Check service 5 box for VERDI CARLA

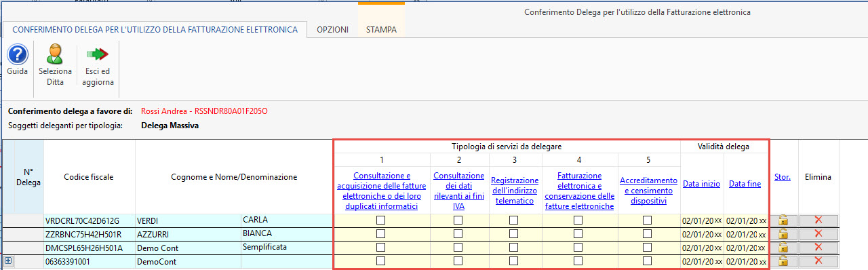click(648, 220)
